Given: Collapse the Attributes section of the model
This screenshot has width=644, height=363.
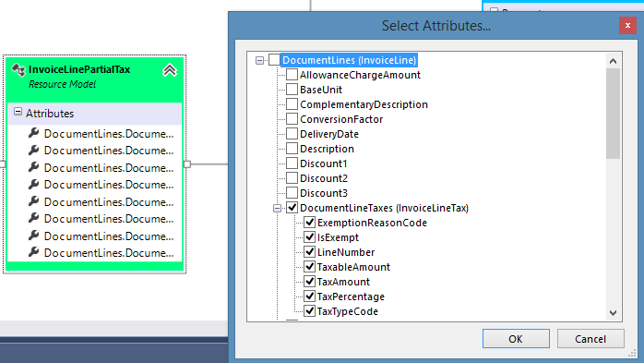Looking at the screenshot, I should click(18, 112).
